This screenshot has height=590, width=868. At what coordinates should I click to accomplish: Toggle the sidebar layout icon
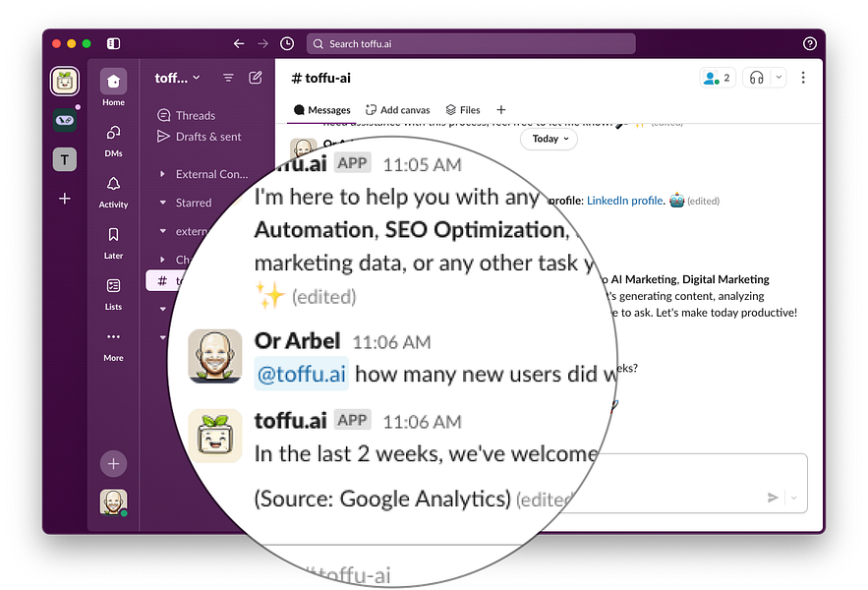(x=113, y=43)
